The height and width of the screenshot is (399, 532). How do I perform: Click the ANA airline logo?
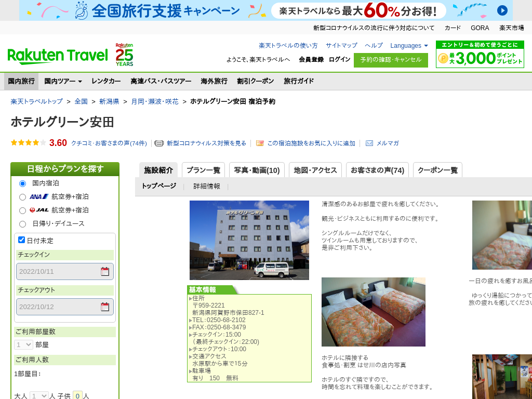(x=39, y=196)
